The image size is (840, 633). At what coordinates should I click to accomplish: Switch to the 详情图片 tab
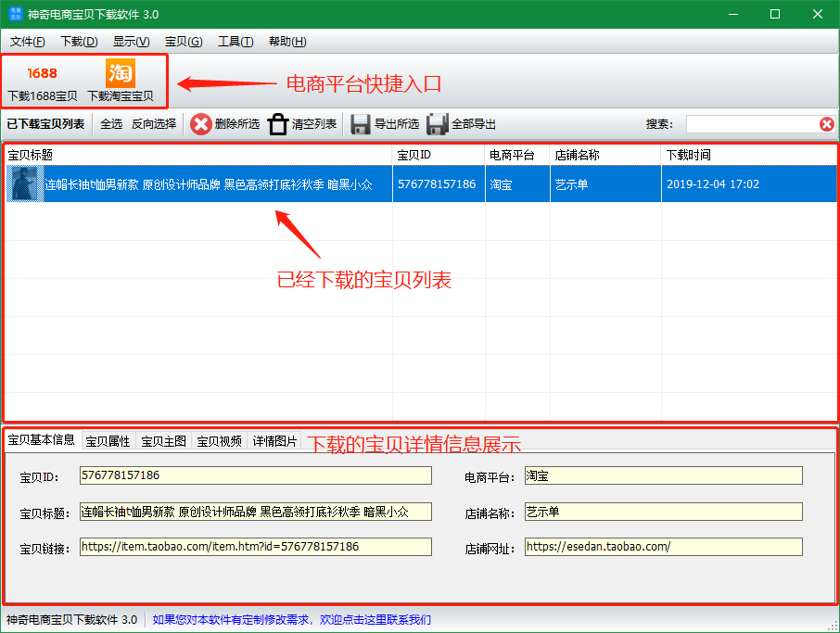(274, 441)
